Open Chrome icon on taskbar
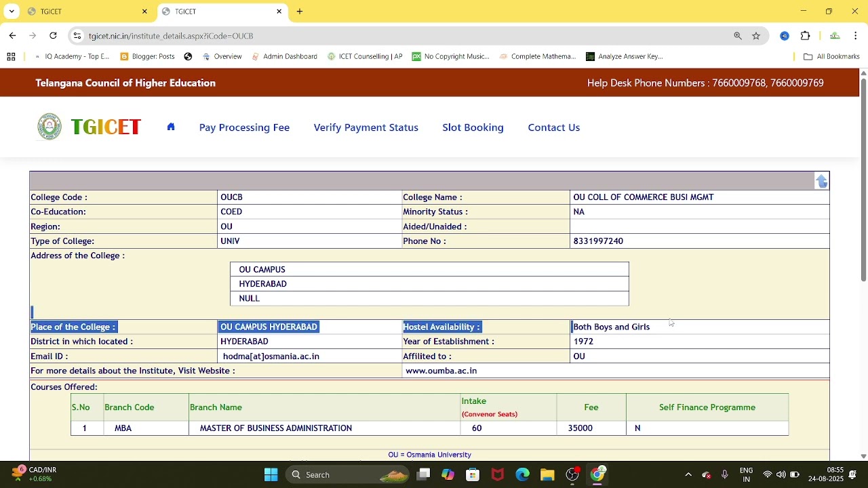This screenshot has height=488, width=868. pyautogui.click(x=597, y=474)
